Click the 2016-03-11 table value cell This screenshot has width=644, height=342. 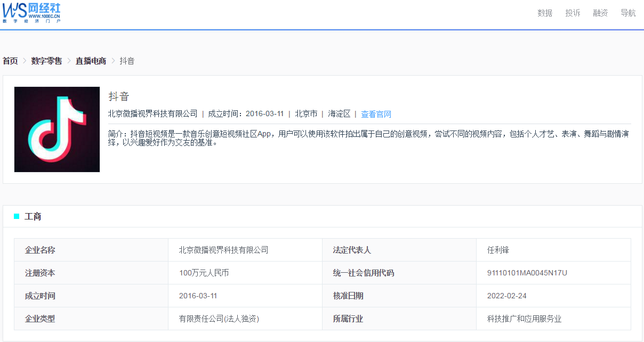click(x=245, y=296)
